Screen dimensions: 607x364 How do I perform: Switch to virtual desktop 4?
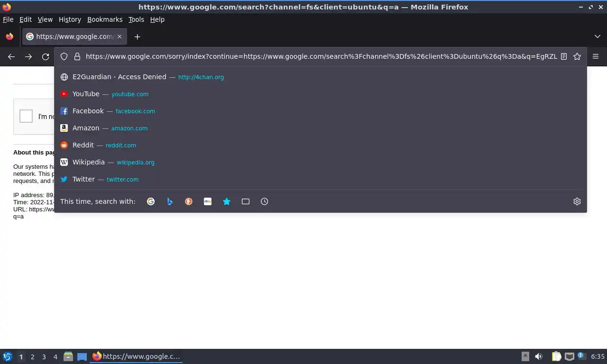click(55, 356)
